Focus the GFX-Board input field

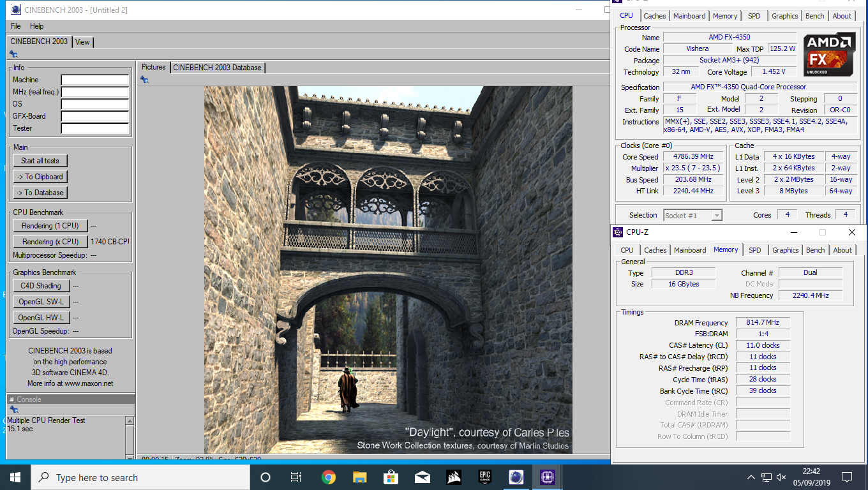pyautogui.click(x=95, y=116)
